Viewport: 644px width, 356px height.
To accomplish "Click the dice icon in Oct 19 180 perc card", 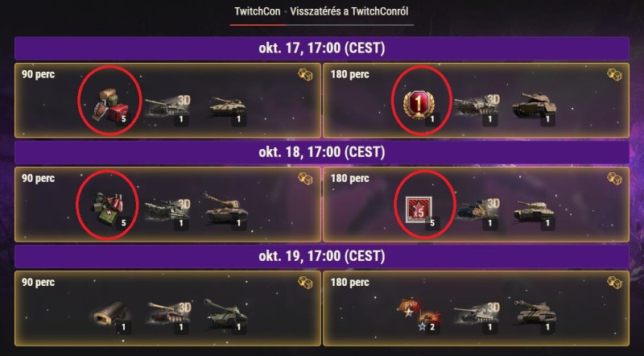I will pyautogui.click(x=614, y=283).
